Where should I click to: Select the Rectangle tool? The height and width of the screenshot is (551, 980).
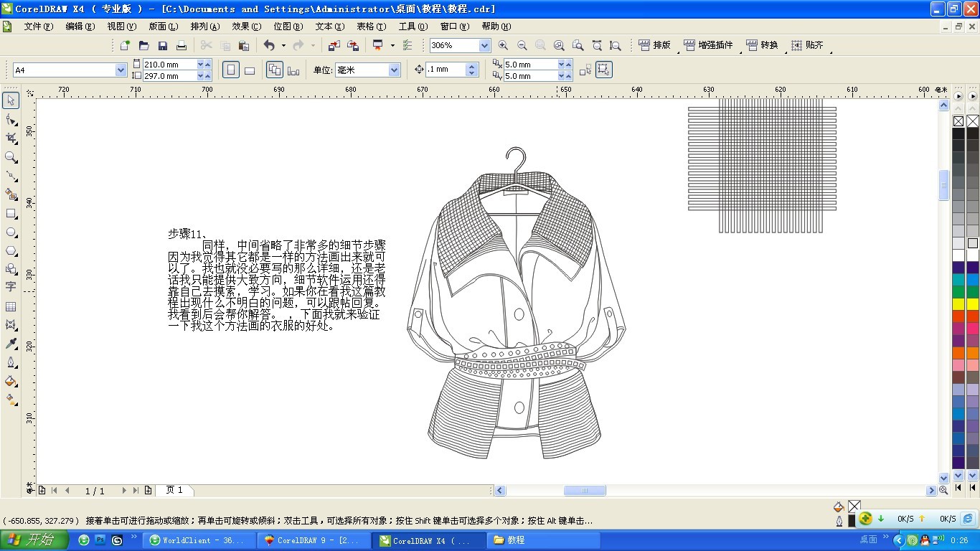tap(11, 213)
